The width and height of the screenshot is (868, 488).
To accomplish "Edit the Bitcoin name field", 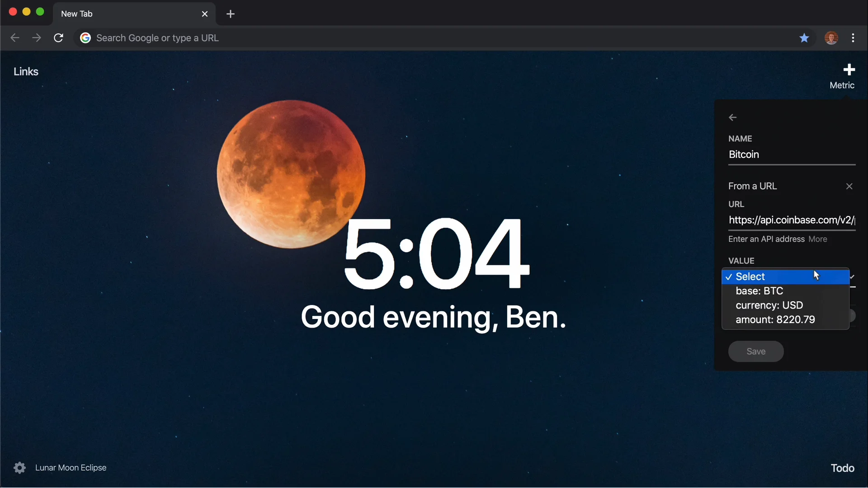I will pos(791,155).
